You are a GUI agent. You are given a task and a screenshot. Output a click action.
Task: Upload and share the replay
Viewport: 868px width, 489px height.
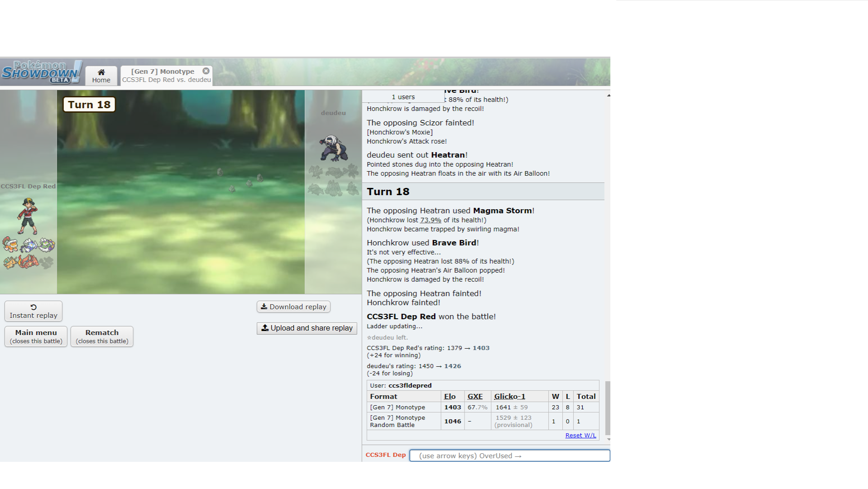point(307,328)
